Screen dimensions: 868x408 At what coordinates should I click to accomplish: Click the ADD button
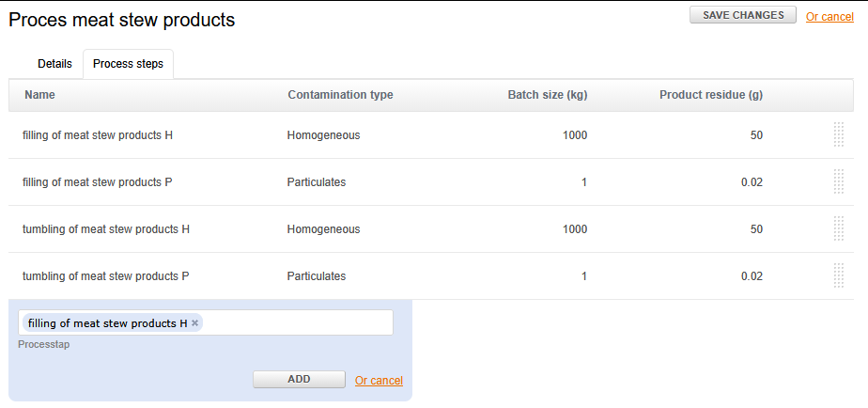click(299, 379)
